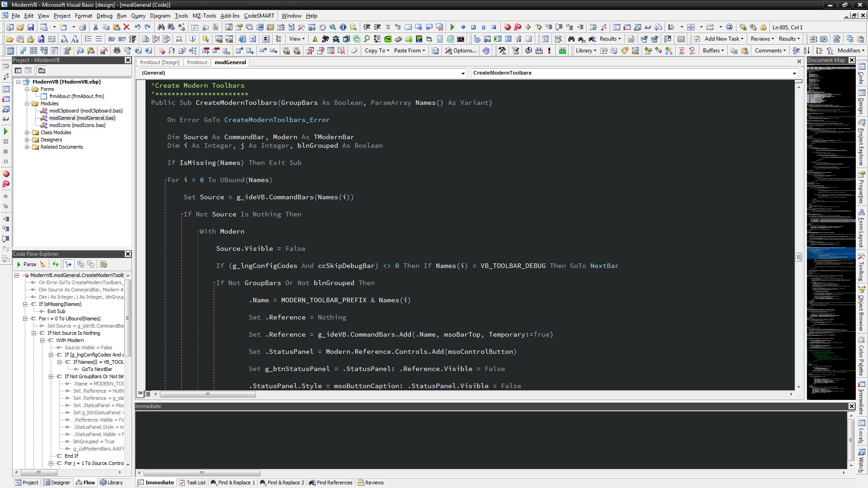Screen dimensions: 868x488
Task: Toggle Folders view in Project panel
Action: point(42,70)
